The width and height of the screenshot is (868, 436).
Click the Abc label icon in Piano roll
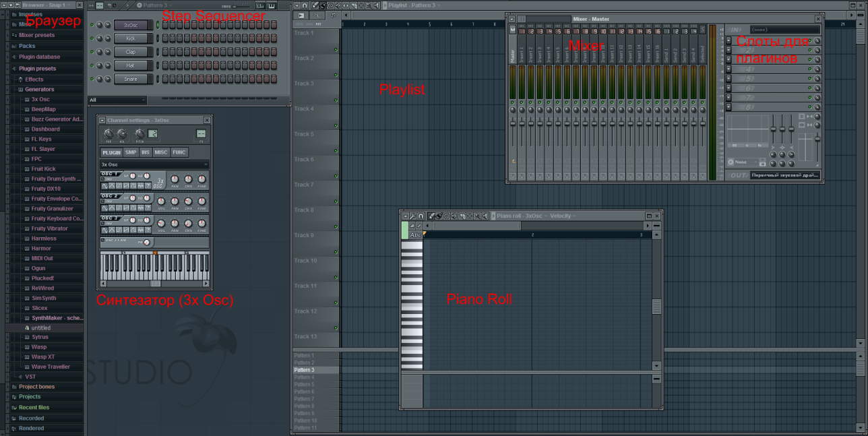click(415, 235)
